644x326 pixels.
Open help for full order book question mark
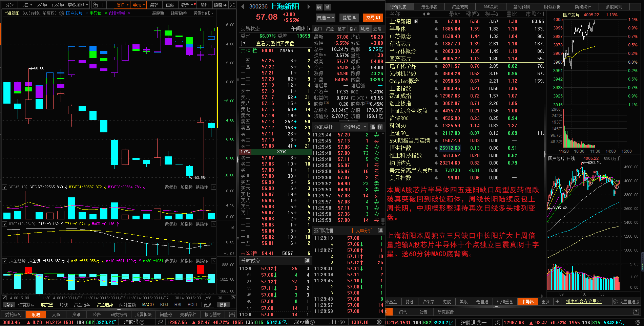click(244, 44)
